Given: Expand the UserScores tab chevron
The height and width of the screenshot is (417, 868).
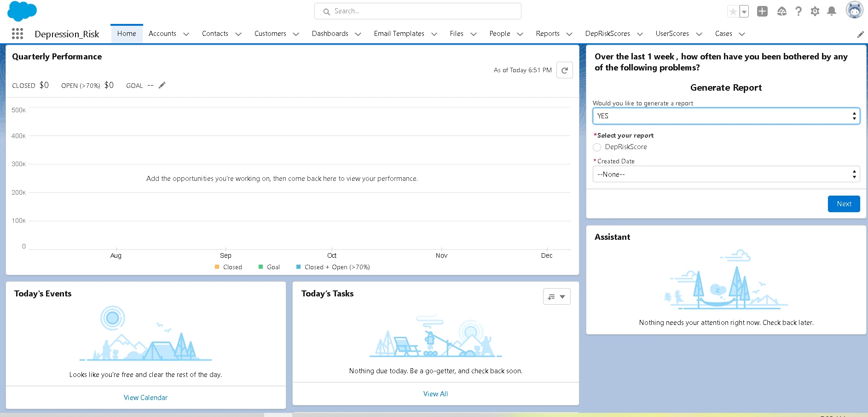Looking at the screenshot, I should coord(699,34).
